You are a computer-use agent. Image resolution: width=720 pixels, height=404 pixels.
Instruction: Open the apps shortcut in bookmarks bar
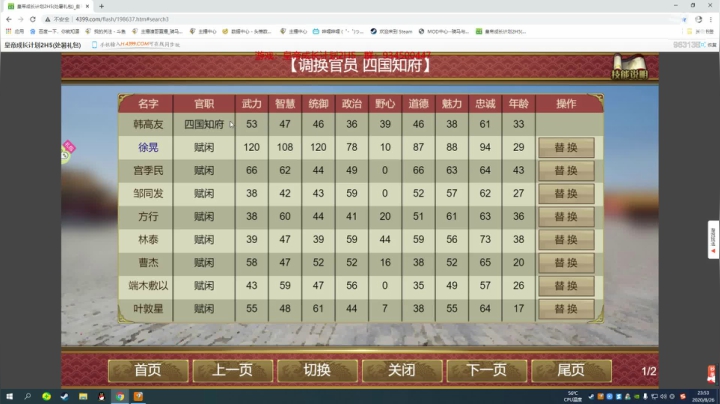(x=15, y=31)
